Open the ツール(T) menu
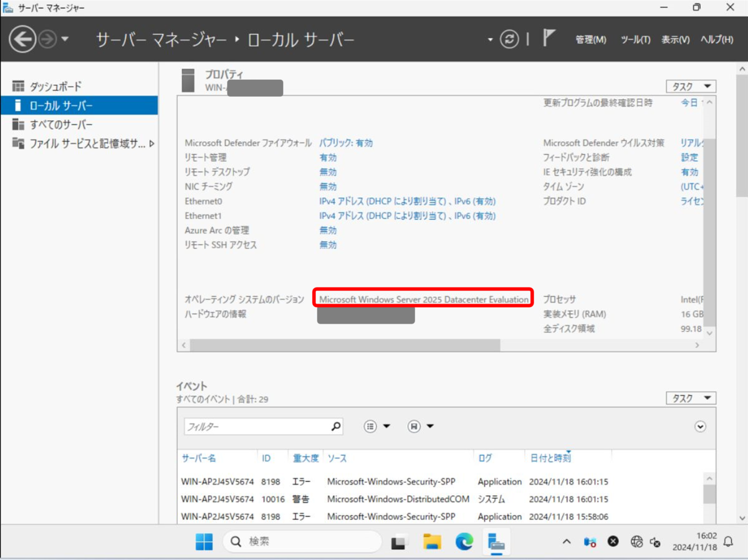 (x=635, y=39)
